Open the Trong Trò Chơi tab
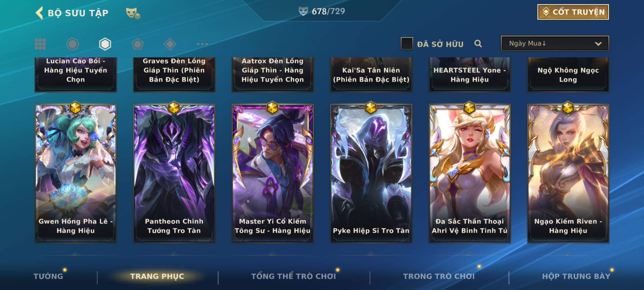The width and height of the screenshot is (644, 290). pyautogui.click(x=439, y=276)
